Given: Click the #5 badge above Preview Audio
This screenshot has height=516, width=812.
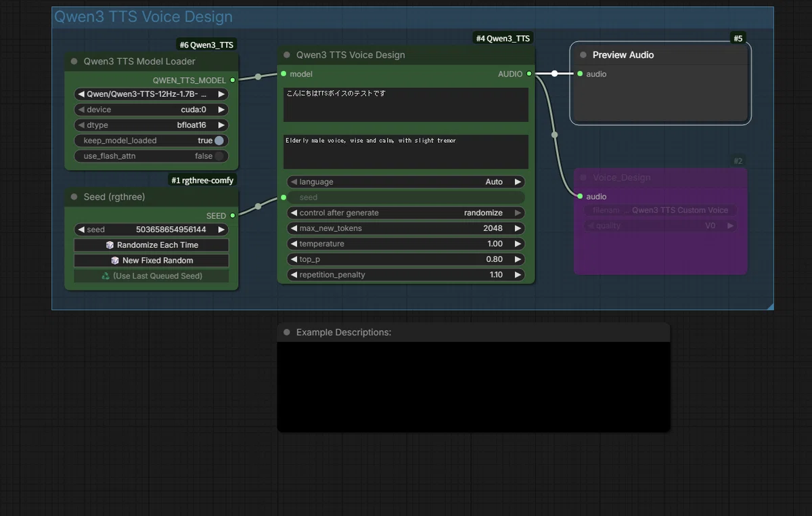Looking at the screenshot, I should click(x=738, y=39).
